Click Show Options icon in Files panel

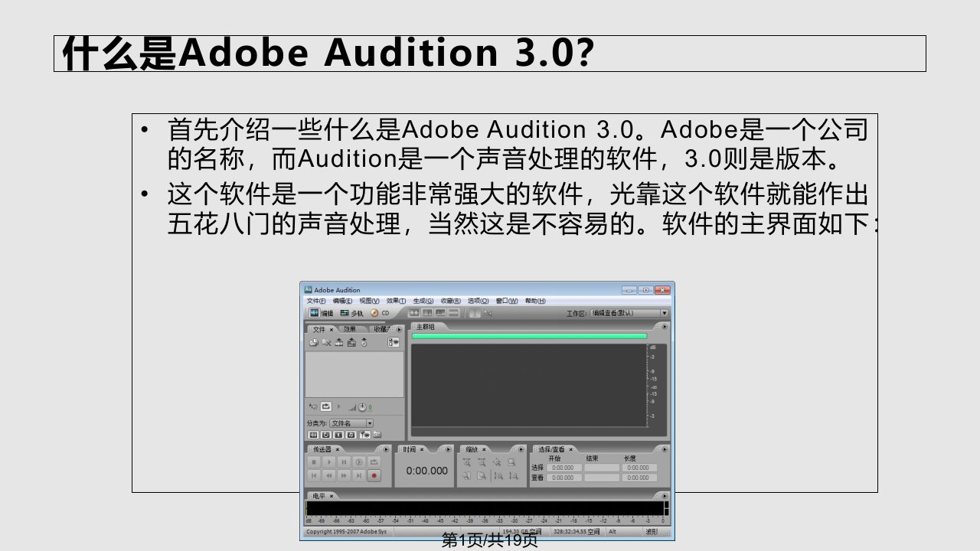click(394, 342)
